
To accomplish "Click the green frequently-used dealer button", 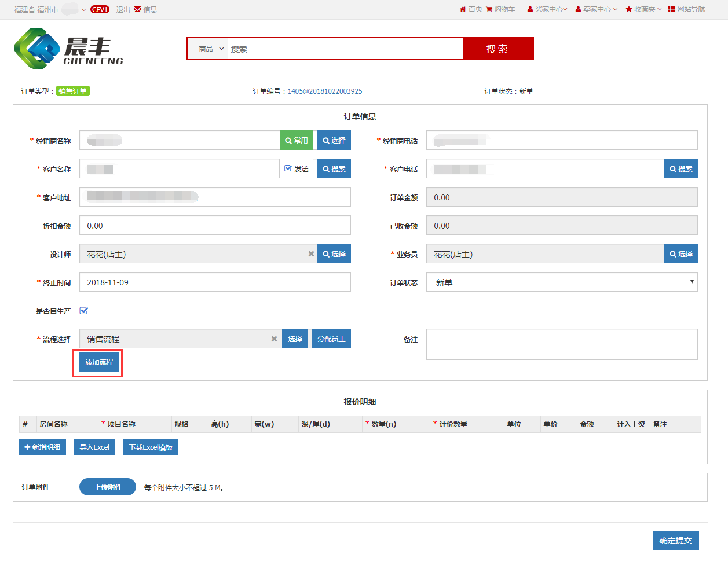I will pyautogui.click(x=297, y=141).
